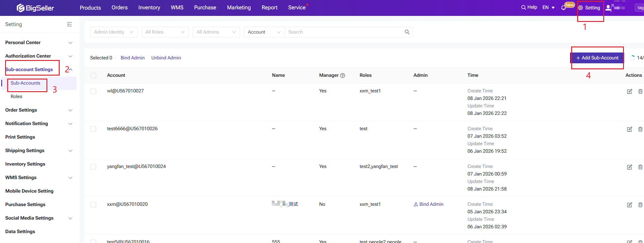Image resolution: width=644 pixels, height=243 pixels.
Task: Click the Add Sub-Account button
Action: pyautogui.click(x=597, y=58)
